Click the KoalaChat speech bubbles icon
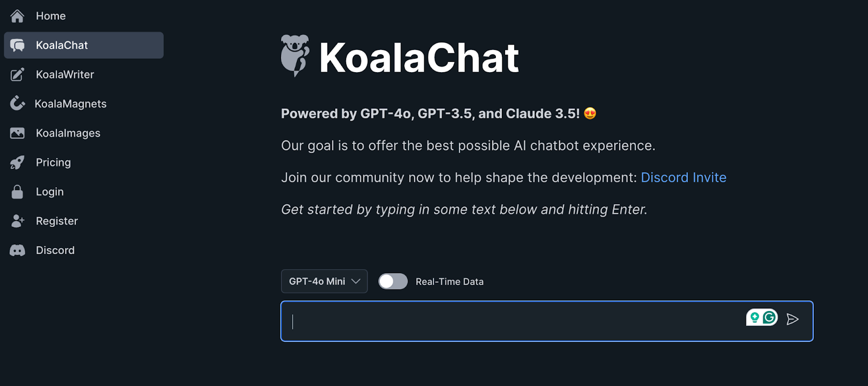The image size is (868, 386). click(17, 45)
